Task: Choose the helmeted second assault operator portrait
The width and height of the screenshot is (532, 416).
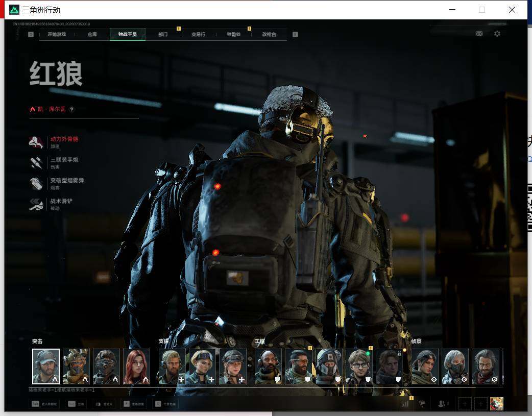Action: pos(76,366)
